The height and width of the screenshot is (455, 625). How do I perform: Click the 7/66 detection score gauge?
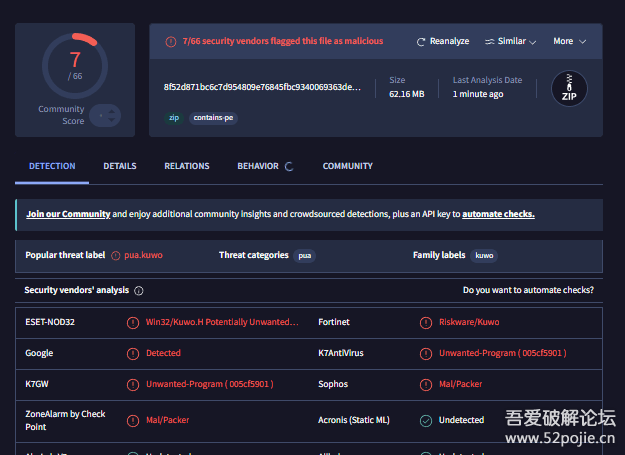tap(75, 66)
